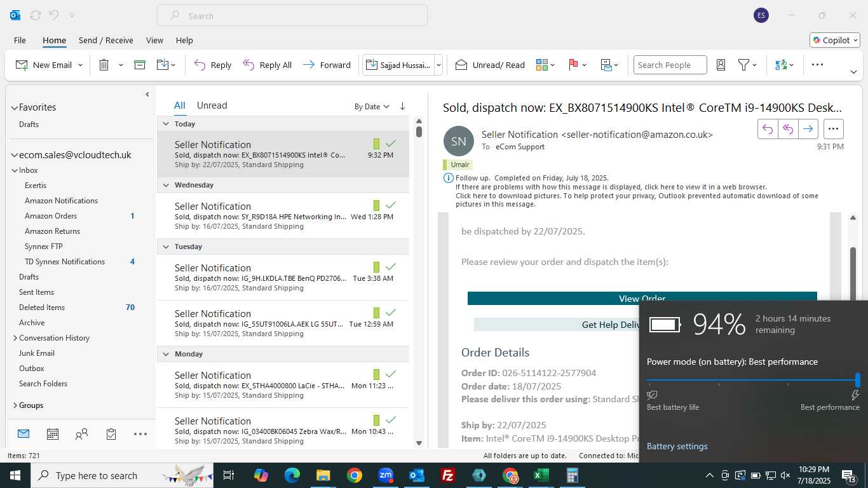Click Forward icon in reading pane header

pos(808,129)
